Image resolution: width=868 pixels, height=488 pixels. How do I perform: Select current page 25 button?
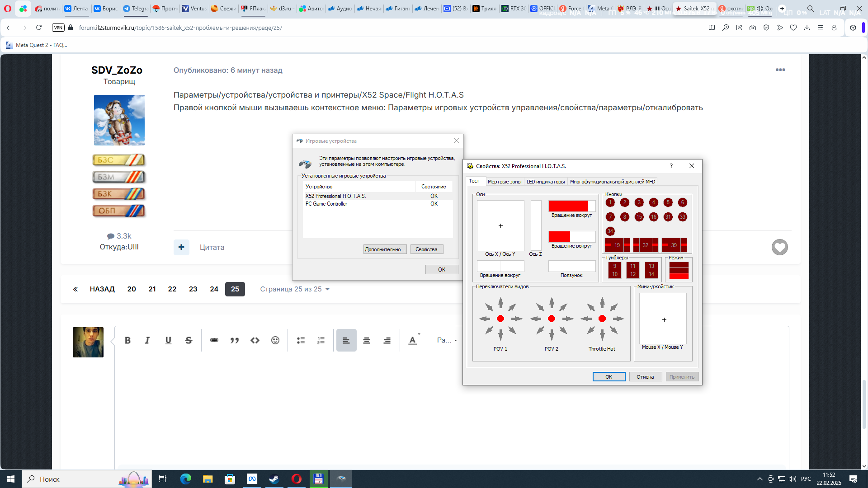235,289
